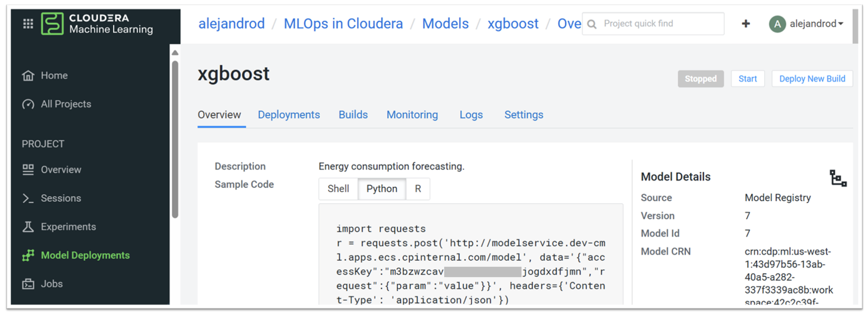Click the Model Deployments icon in sidebar
The width and height of the screenshot is (868, 316).
coord(28,255)
